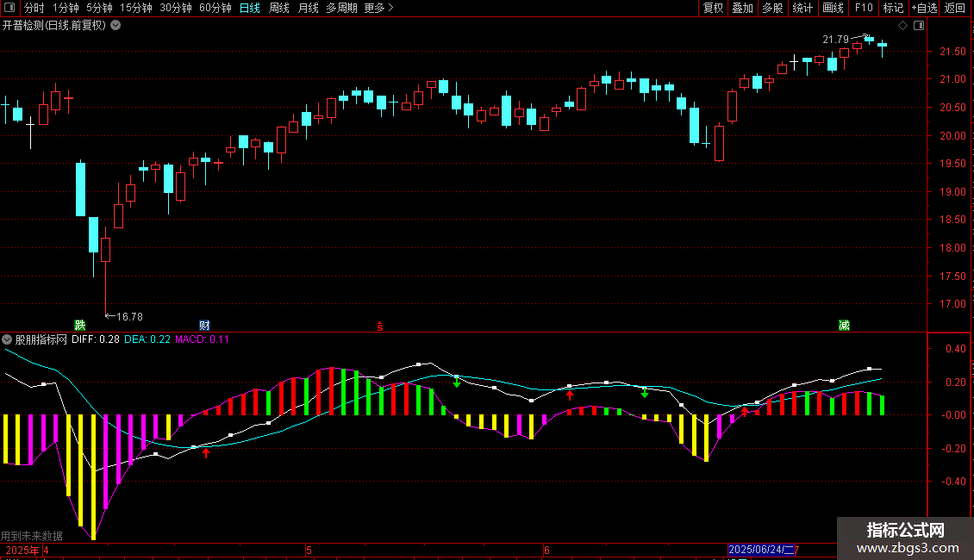Click the 2025年 year label on timeline

tap(22, 550)
